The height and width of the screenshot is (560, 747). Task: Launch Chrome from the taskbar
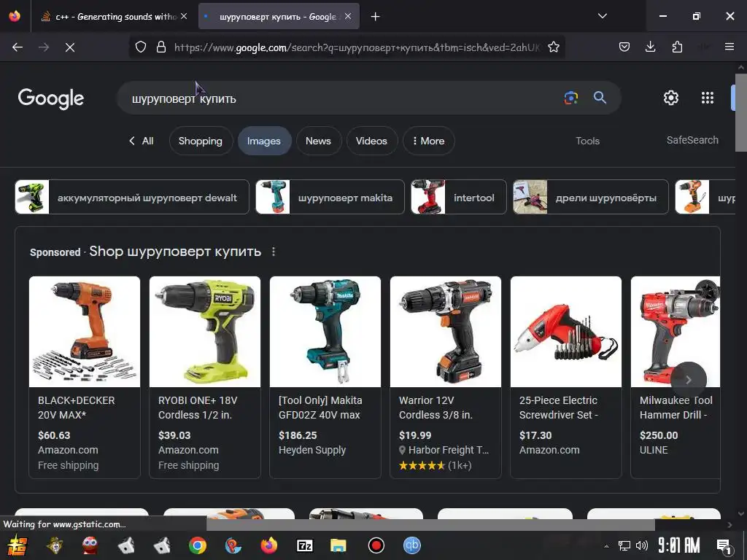tap(197, 545)
